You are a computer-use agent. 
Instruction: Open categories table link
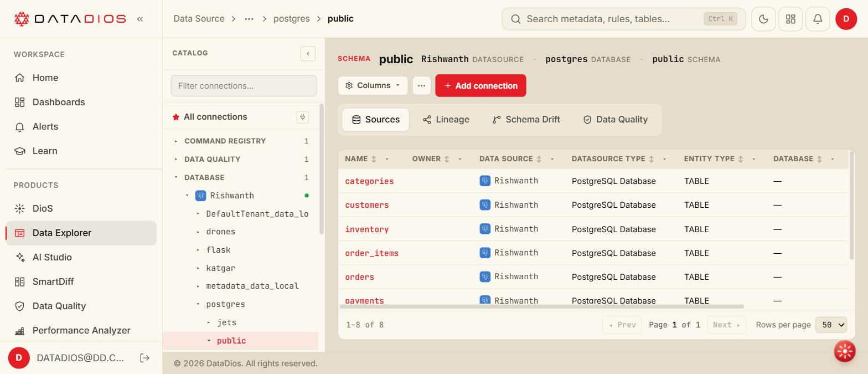(369, 181)
